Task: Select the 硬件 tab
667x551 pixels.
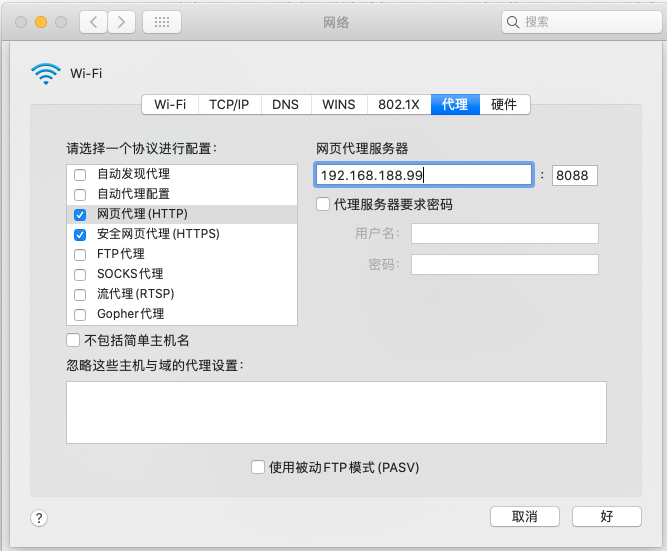Action: [x=504, y=104]
